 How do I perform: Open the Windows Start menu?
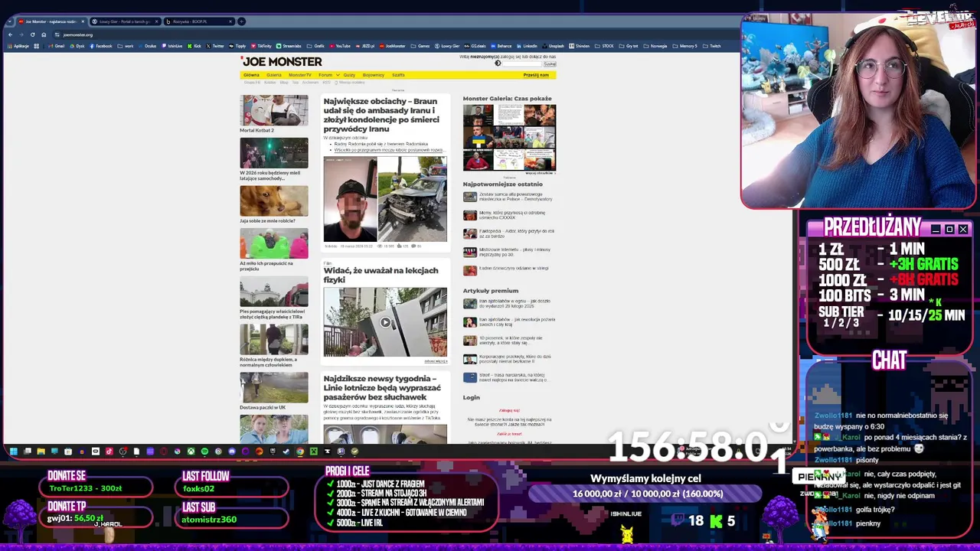point(14,451)
